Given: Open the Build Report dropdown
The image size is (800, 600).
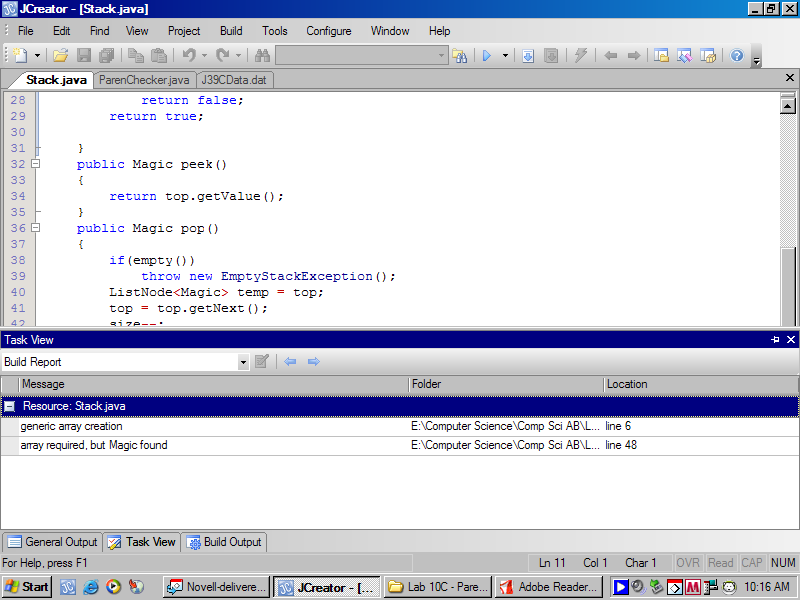Looking at the screenshot, I should tap(243, 362).
